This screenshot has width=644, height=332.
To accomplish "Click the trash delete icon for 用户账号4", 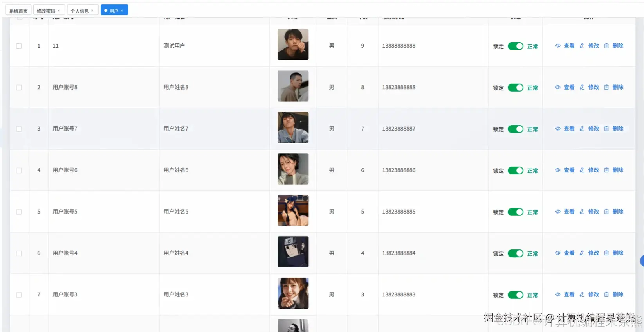I will tap(606, 253).
